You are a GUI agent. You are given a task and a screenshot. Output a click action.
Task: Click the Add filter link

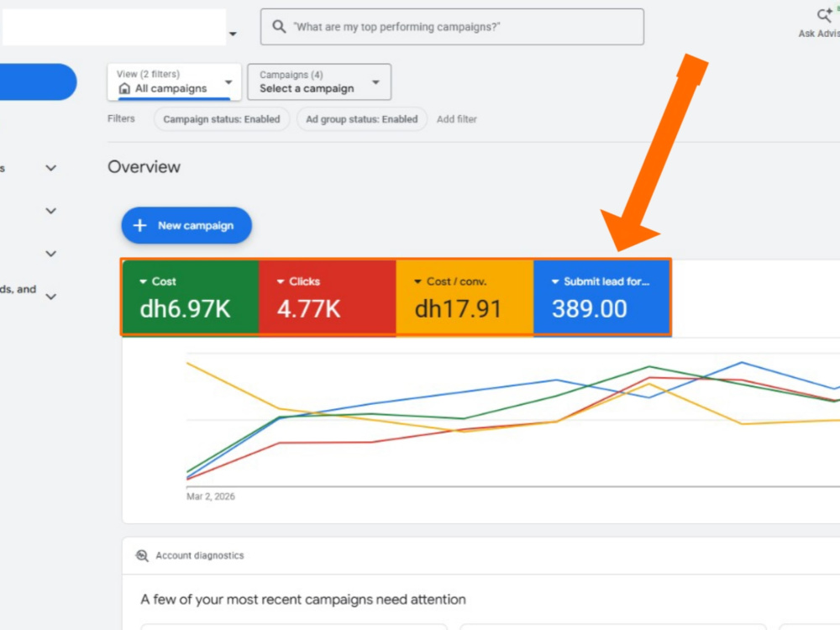tap(456, 119)
